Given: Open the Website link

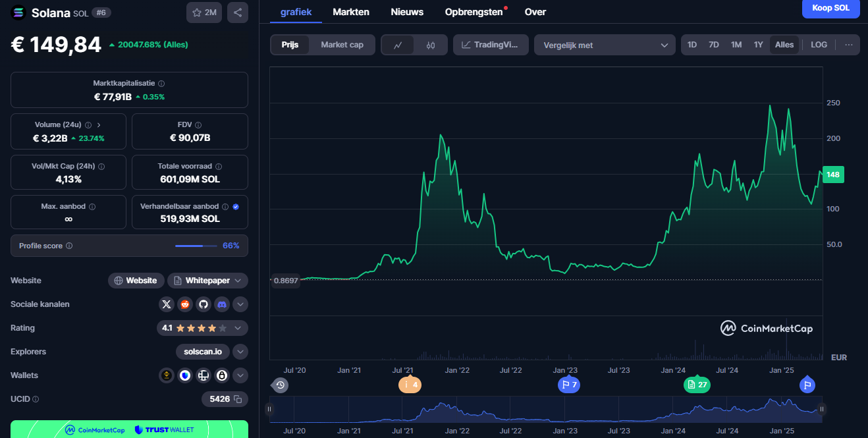Looking at the screenshot, I should pos(135,281).
